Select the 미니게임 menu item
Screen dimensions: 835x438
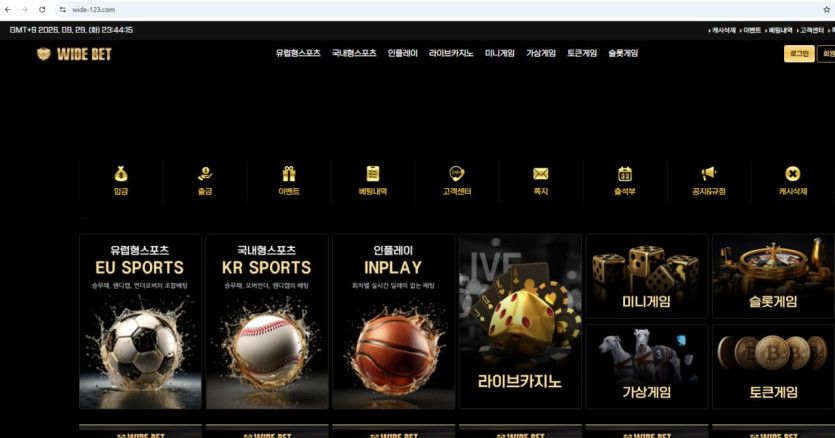[x=500, y=53]
